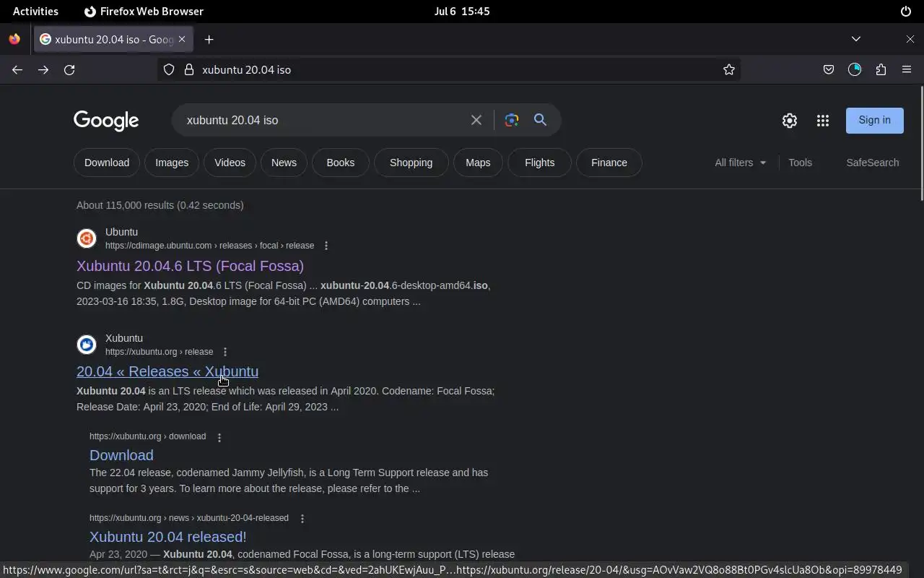Close the xubuntu 20.04 iso tab
Image resolution: width=924 pixels, height=578 pixels.
[182, 39]
